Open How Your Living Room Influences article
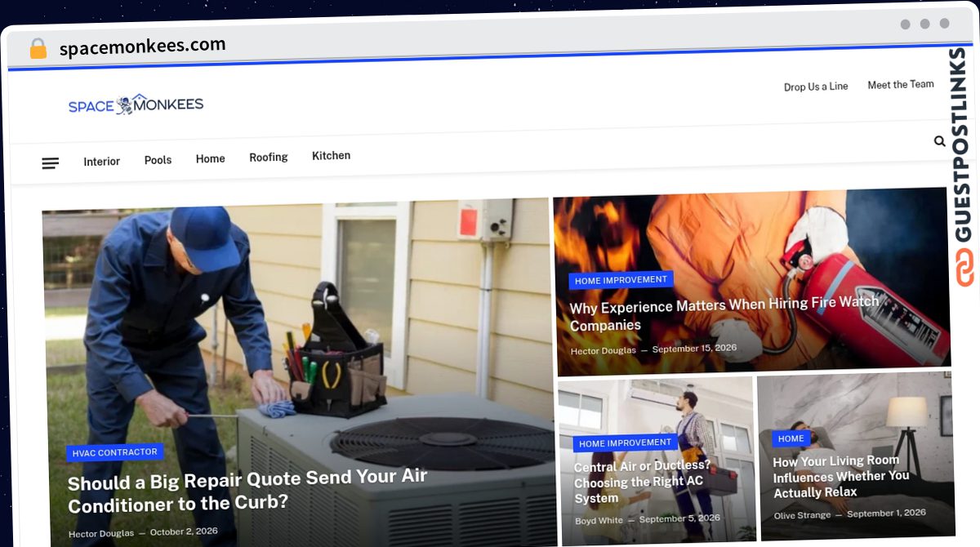980x547 pixels. click(x=841, y=477)
